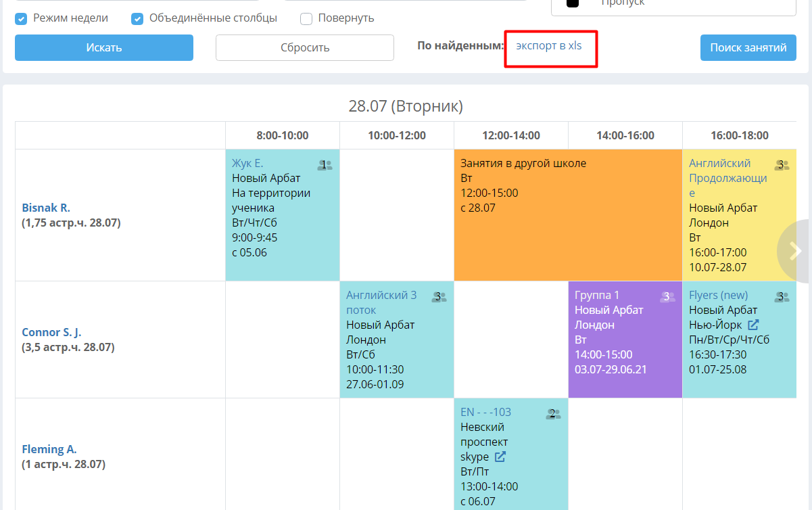
Task: Click the 10:00-12:00 column header
Action: (x=397, y=135)
